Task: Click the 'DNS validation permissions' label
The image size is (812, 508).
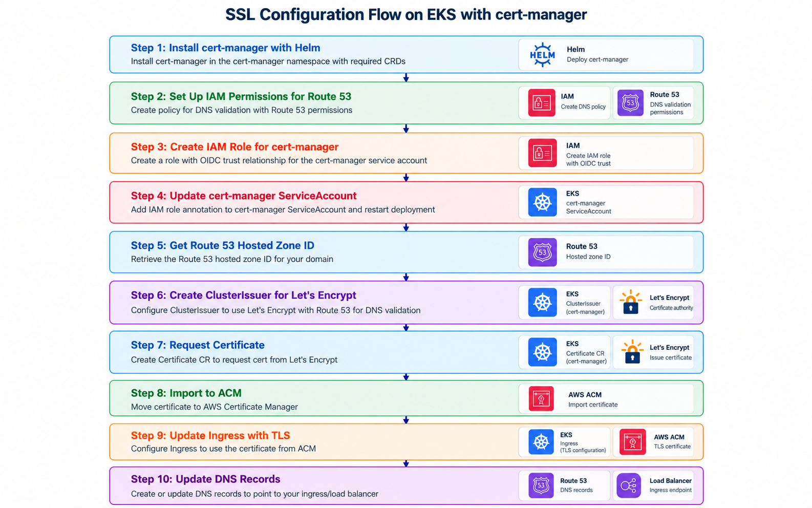Action: [670, 109]
